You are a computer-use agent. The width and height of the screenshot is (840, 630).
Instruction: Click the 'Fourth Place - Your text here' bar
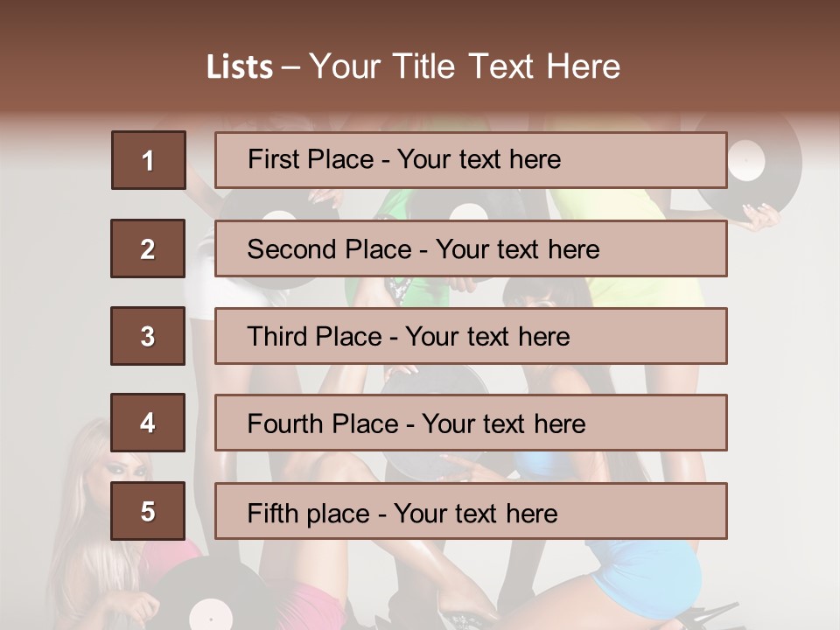[x=471, y=423]
